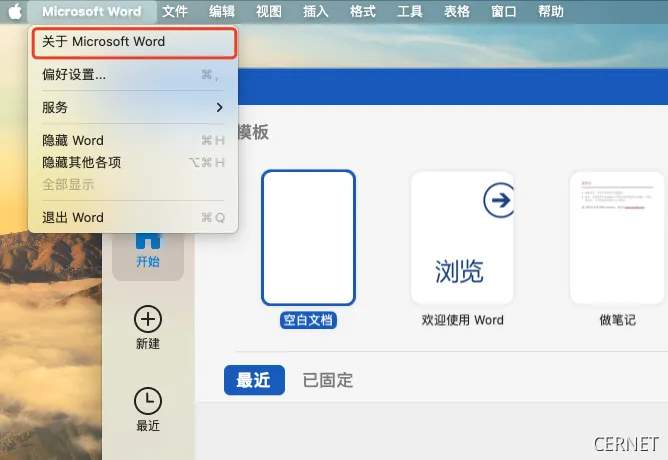Switch to the 最近 tab
The width and height of the screenshot is (668, 460).
[254, 380]
